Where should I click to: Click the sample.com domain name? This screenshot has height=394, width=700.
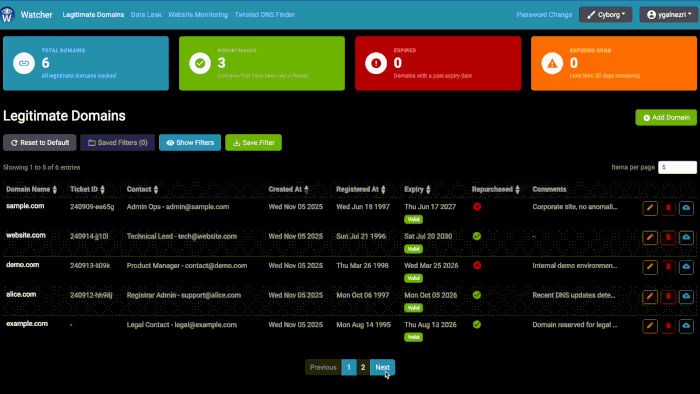click(25, 206)
